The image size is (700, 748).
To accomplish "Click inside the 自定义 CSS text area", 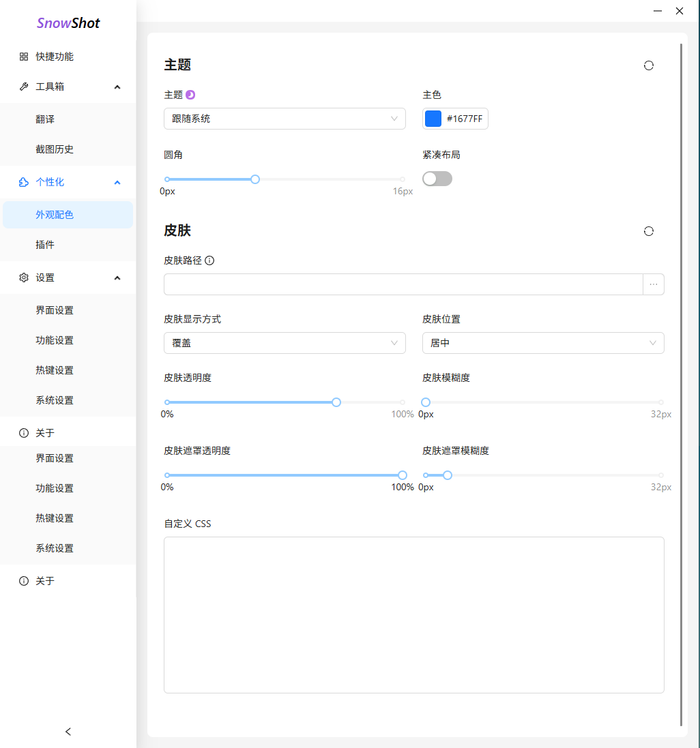I will click(x=413, y=614).
